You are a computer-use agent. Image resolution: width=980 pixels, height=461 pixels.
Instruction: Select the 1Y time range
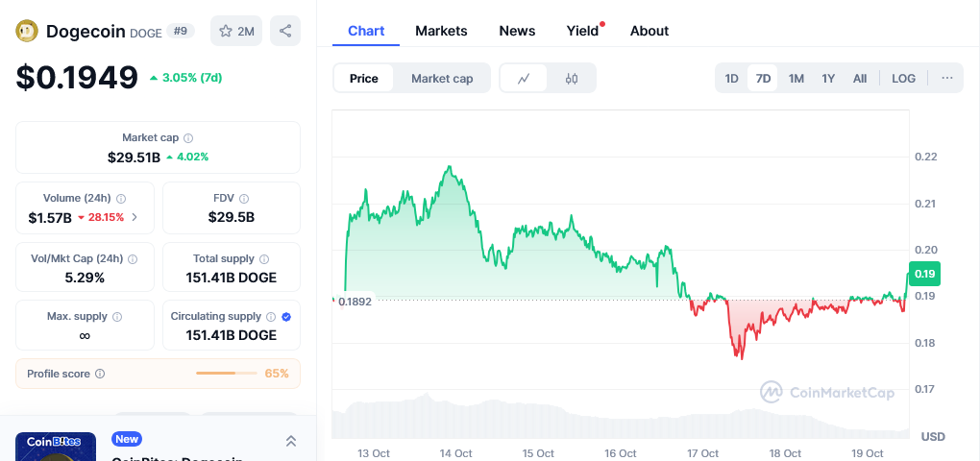828,79
